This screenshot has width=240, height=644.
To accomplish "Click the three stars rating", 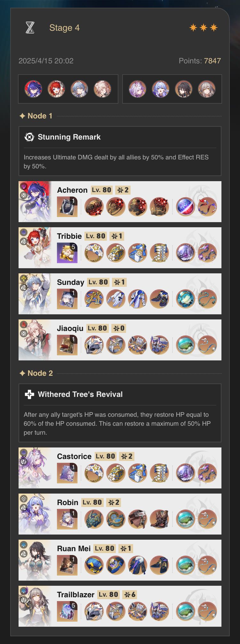I will point(204,28).
